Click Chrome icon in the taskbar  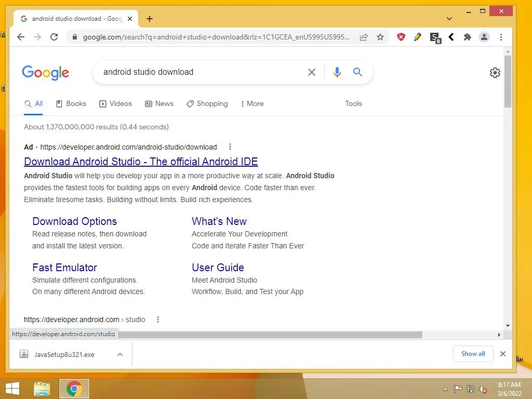(74, 389)
